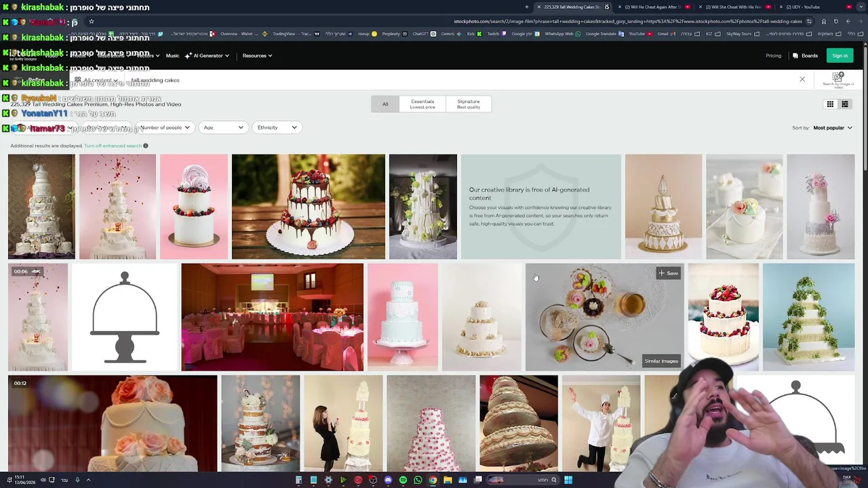Open the chocolate drip berry cake photo
Screen dimensions: 868x488
[309, 207]
